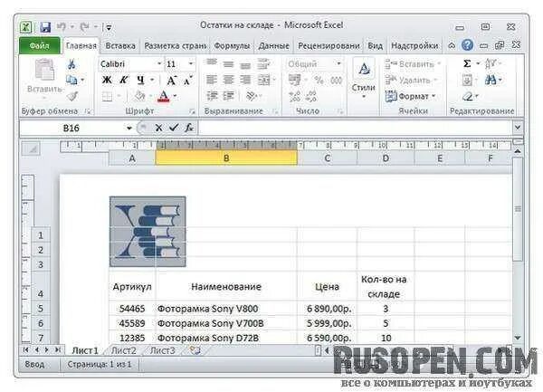Increase indent icon
Viewport: 543px width, 392px height.
[229, 96]
